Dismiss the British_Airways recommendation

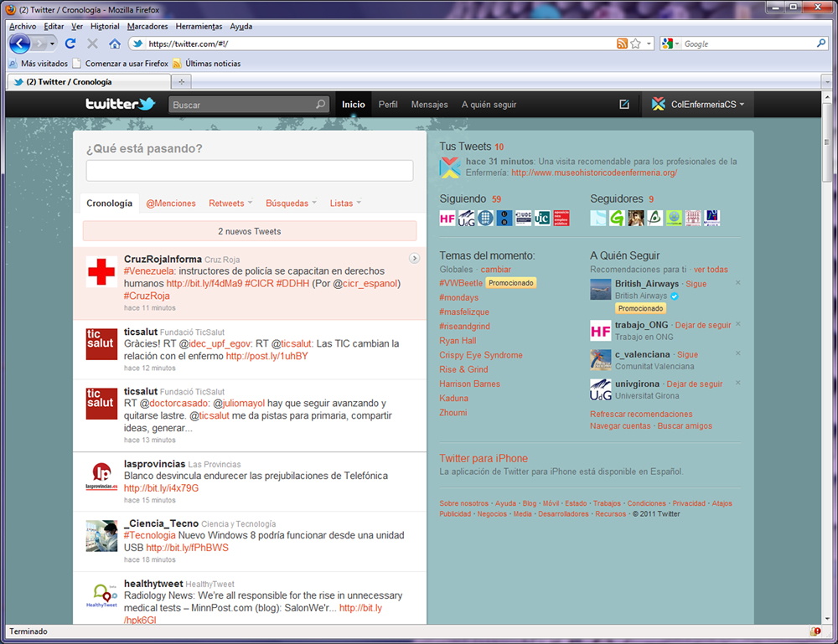click(x=737, y=283)
